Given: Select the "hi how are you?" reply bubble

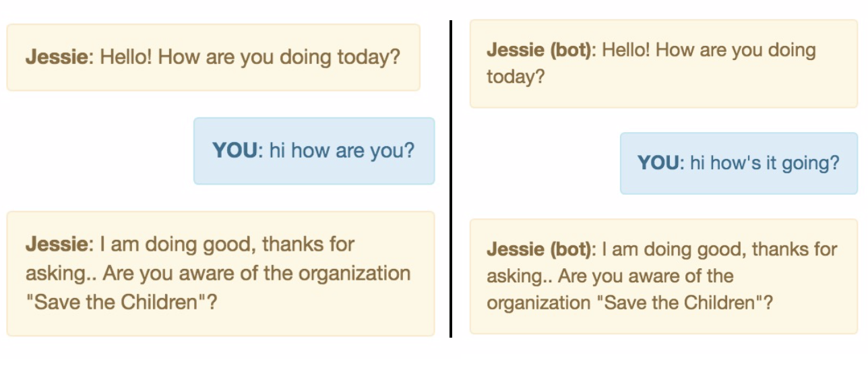Looking at the screenshot, I should (314, 150).
